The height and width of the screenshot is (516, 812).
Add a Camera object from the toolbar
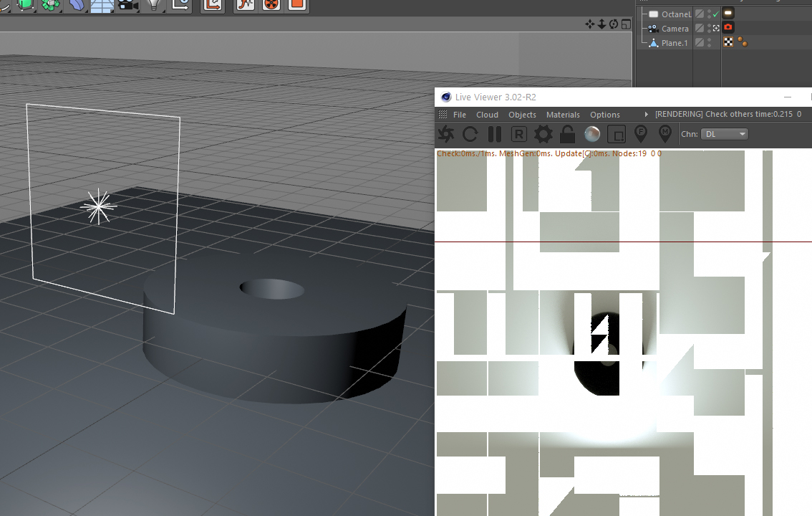[128, 5]
